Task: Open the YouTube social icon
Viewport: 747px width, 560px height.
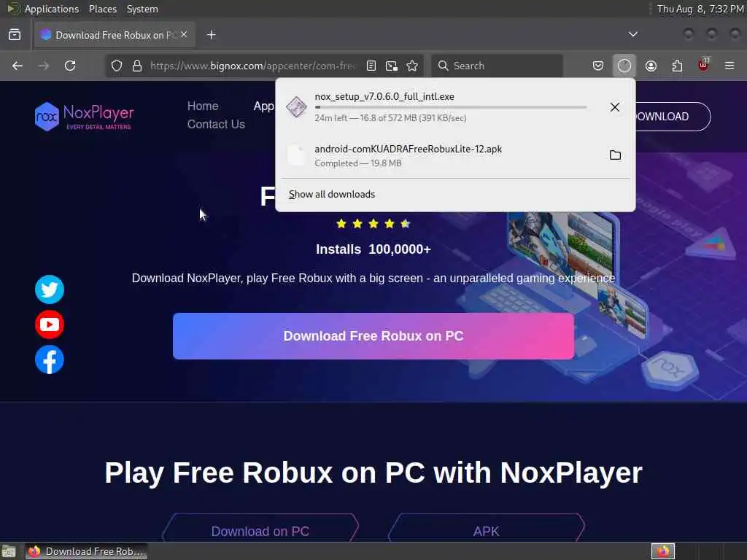Action: [50, 324]
